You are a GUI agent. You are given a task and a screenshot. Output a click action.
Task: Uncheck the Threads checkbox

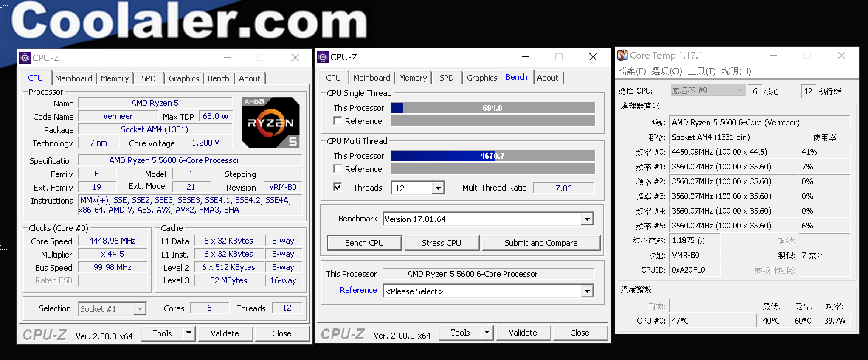337,187
